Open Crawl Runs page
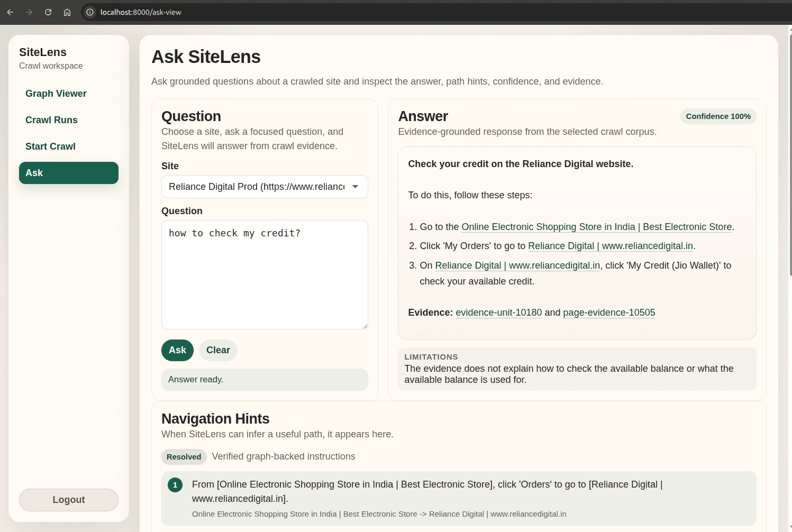792x532 pixels. tap(69, 120)
